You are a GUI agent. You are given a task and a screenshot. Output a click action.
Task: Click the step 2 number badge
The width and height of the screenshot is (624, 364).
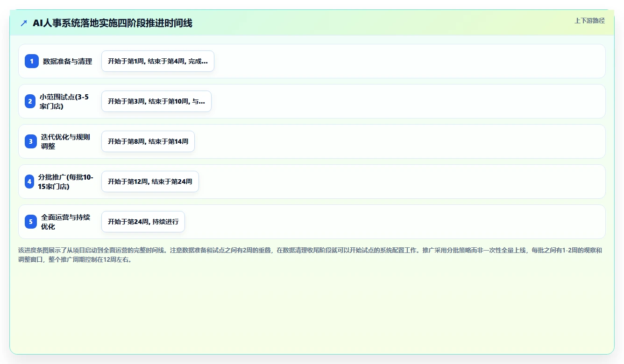point(30,101)
